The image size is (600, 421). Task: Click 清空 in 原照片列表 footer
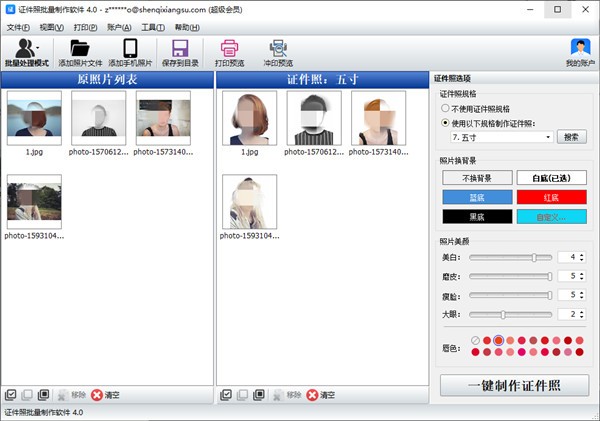105,395
